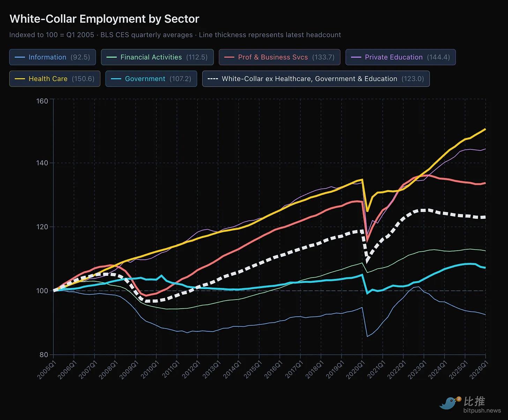Screen dimensions: 508x420
Task: Toggle the Health Care legend chip
Action: (54, 79)
